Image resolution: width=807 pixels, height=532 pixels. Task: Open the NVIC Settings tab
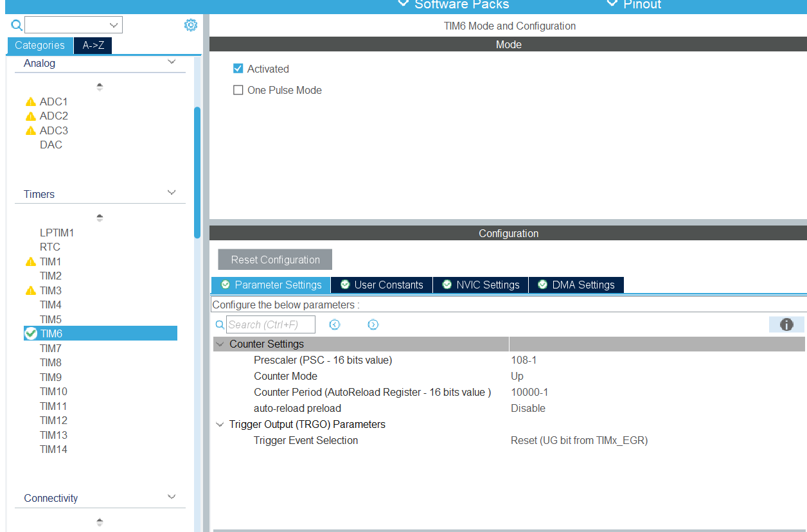tap(481, 285)
